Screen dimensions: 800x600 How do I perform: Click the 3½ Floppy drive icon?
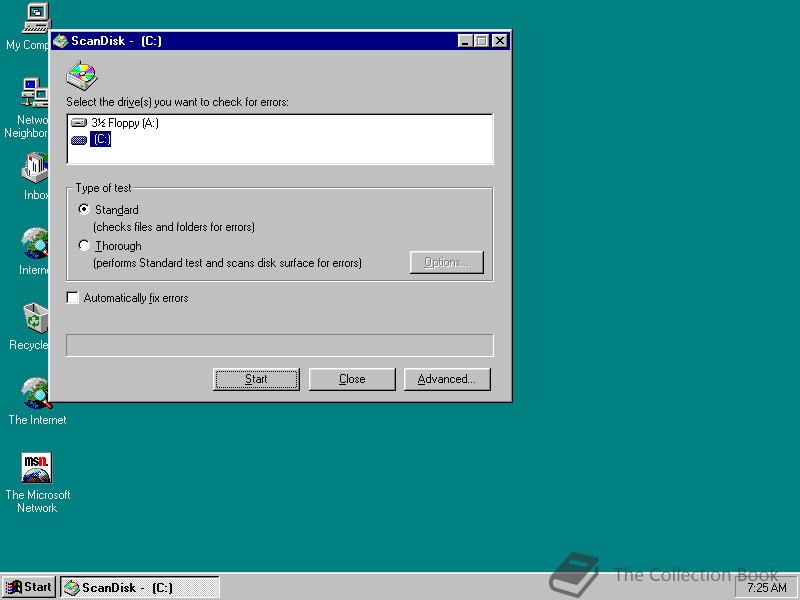[79, 122]
